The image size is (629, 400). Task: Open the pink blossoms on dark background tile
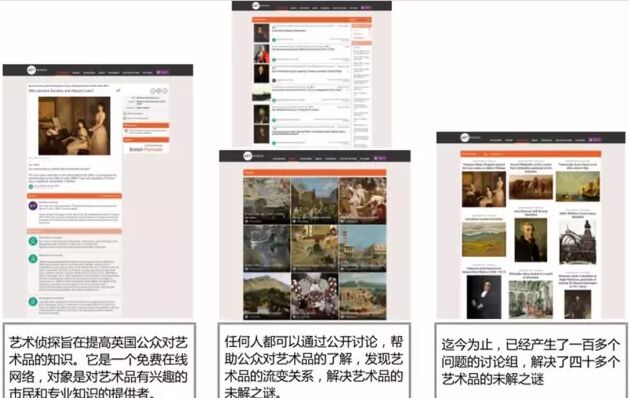[x=314, y=296]
